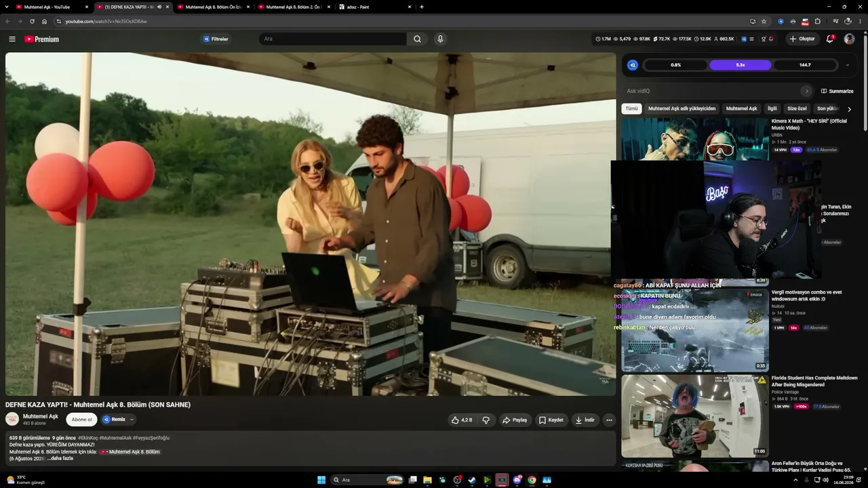This screenshot has height=488, width=868.
Task: Expand the description with '...daha fazla'
Action: click(x=60, y=459)
